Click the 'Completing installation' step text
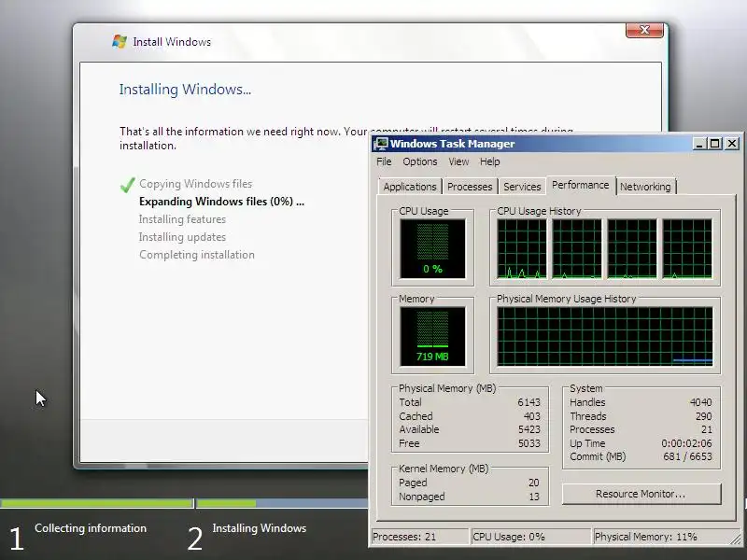747x560 pixels. (x=197, y=255)
